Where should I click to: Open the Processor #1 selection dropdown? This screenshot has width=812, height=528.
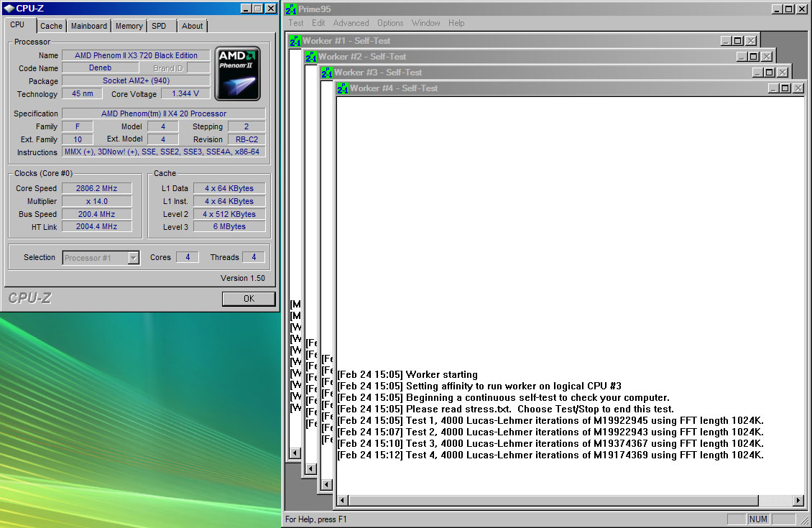(134, 258)
